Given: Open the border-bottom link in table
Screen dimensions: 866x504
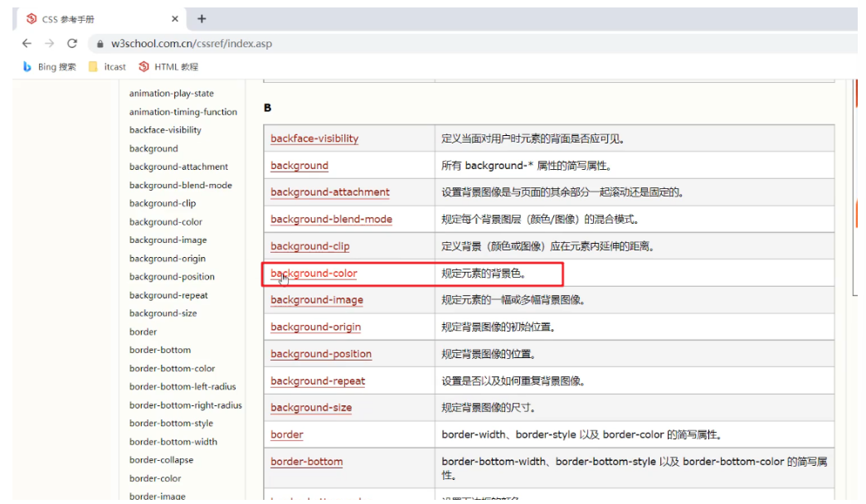Looking at the screenshot, I should 307,462.
